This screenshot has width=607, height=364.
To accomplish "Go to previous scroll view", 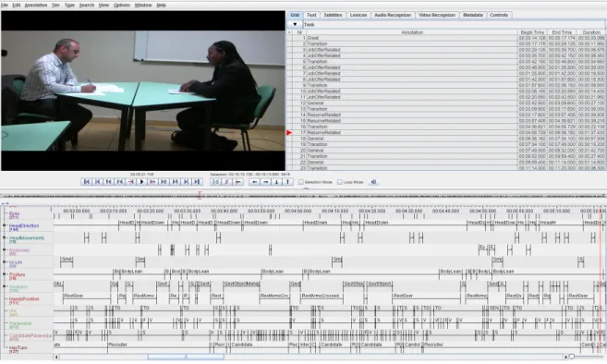I will [98, 182].
